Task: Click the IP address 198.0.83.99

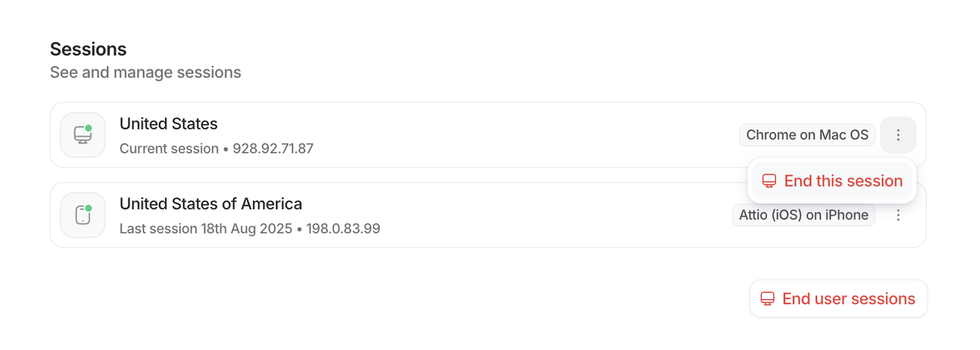Action: (343, 228)
